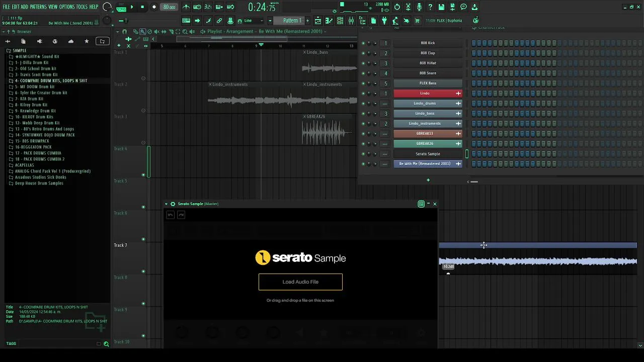The image size is (644, 362).
Task: Open the PATTERNS menu
Action: [x=38, y=7]
